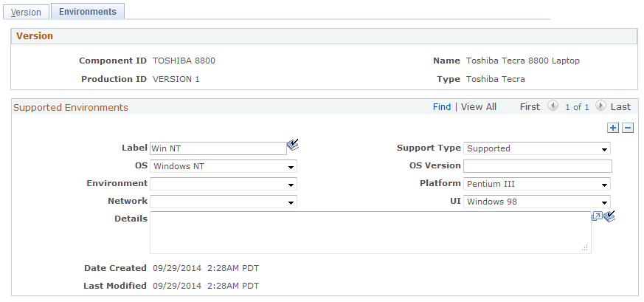
Task: Expand the Network dropdown
Action: 224,202
